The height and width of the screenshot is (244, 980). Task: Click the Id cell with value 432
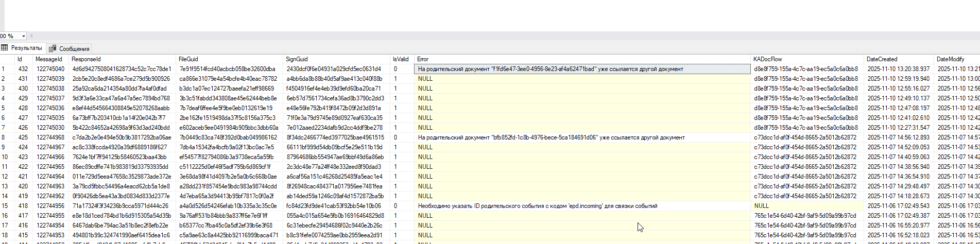[23, 69]
